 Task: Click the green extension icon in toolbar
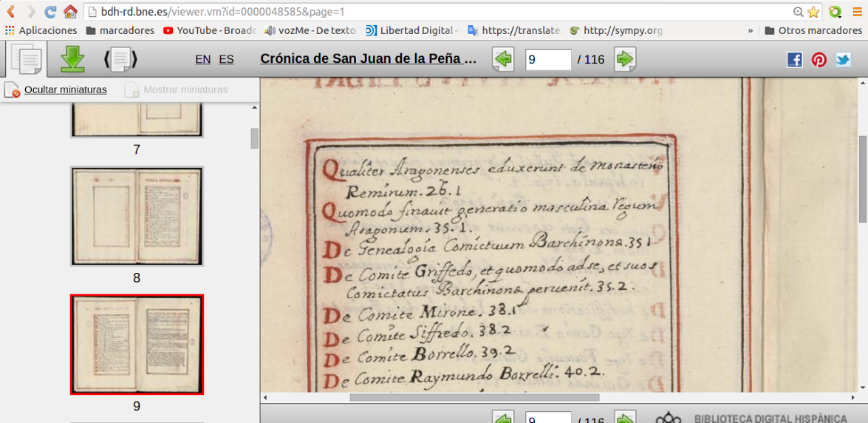[835, 12]
